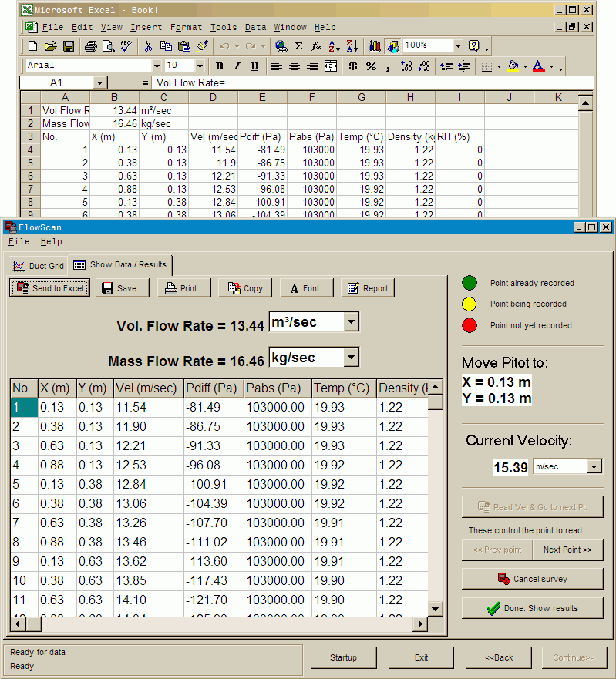Click the Sort Ascending icon
The width and height of the screenshot is (616, 679).
coord(334,46)
